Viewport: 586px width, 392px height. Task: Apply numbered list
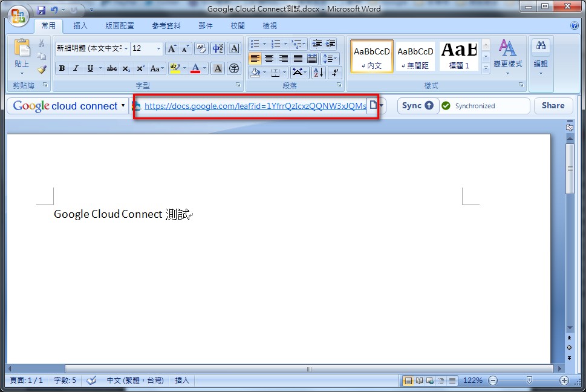tap(276, 44)
